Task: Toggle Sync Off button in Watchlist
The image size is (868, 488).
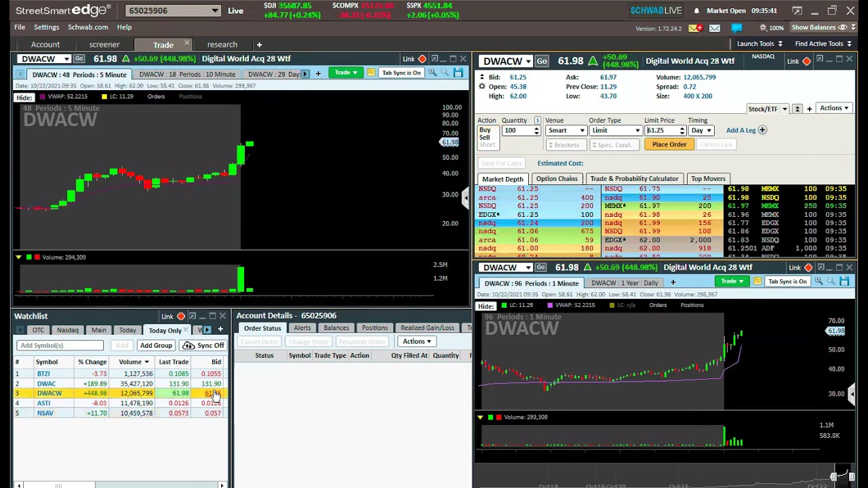Action: [203, 346]
